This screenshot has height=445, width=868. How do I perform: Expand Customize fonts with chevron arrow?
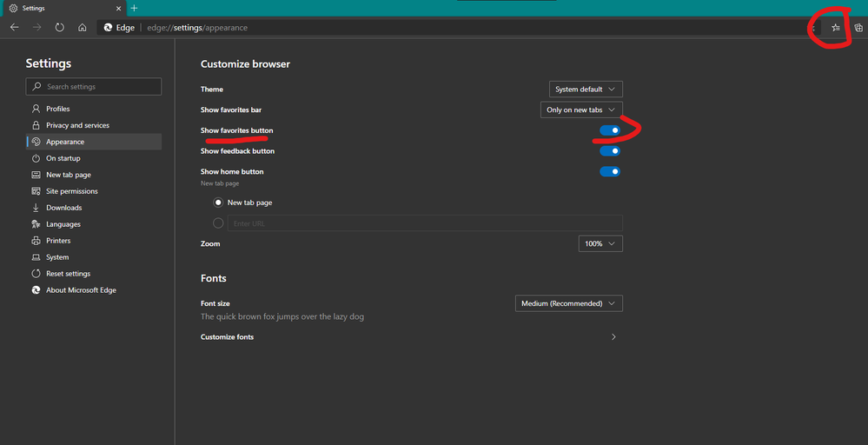613,336
